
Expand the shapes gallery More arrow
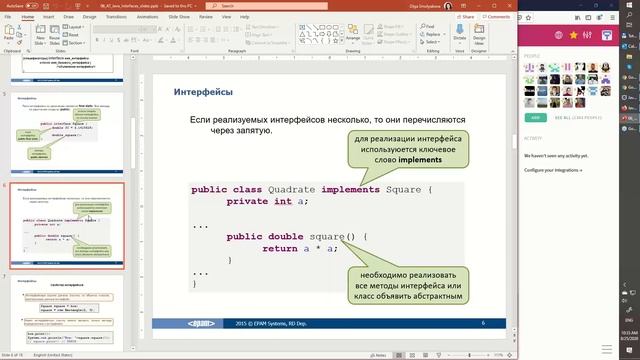(x=342, y=41)
